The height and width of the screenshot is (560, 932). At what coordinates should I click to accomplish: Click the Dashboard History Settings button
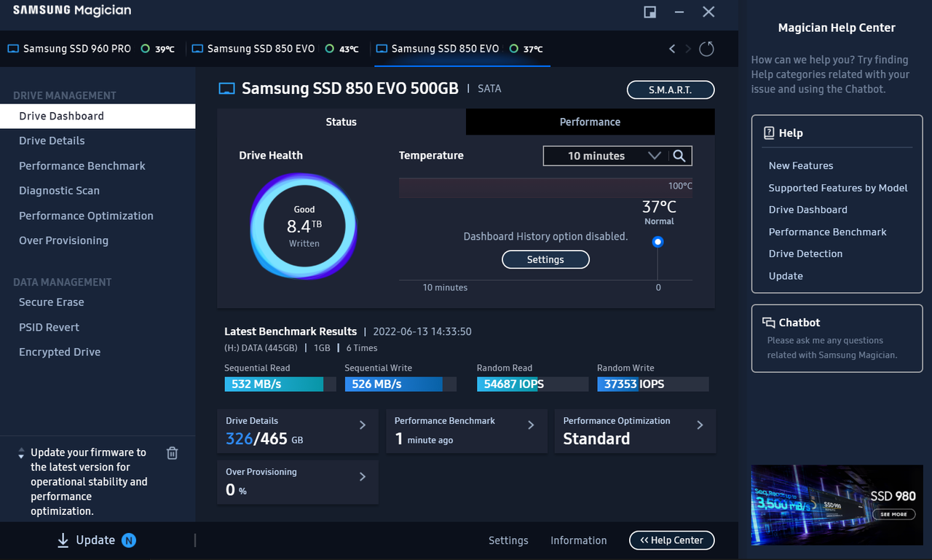[545, 259]
